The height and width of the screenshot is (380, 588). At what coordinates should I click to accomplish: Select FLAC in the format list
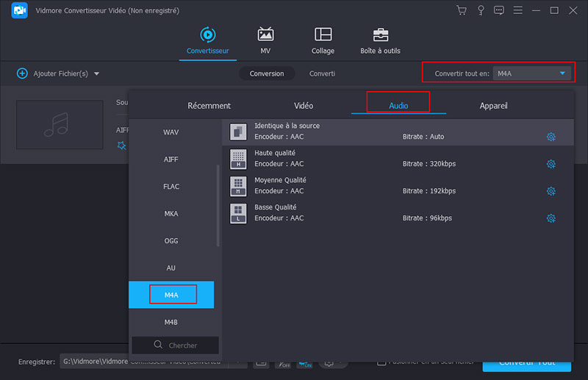pos(171,187)
